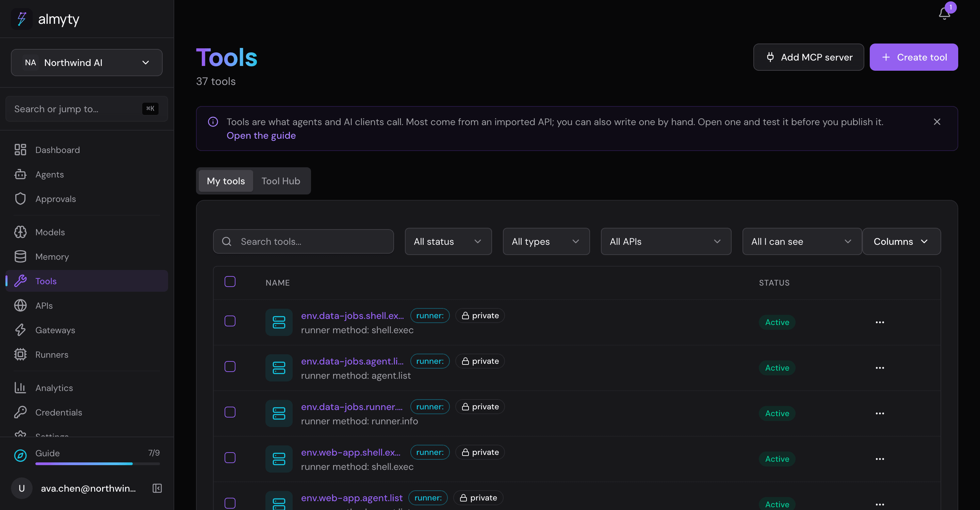
Task: Focus the Search tools input field
Action: click(x=303, y=241)
